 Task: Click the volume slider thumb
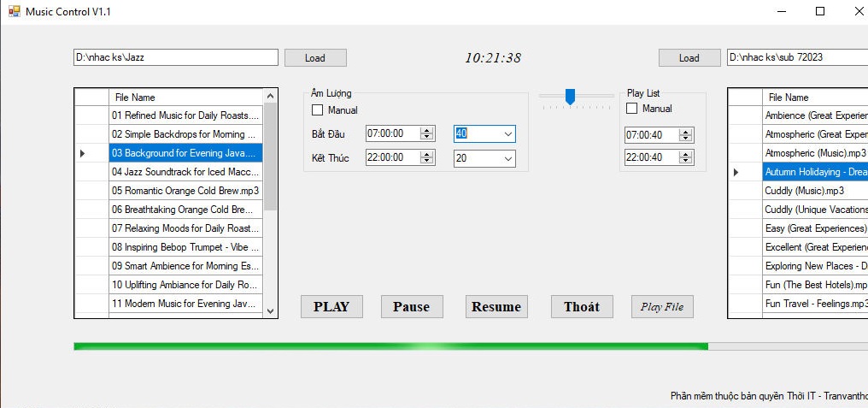tap(570, 97)
